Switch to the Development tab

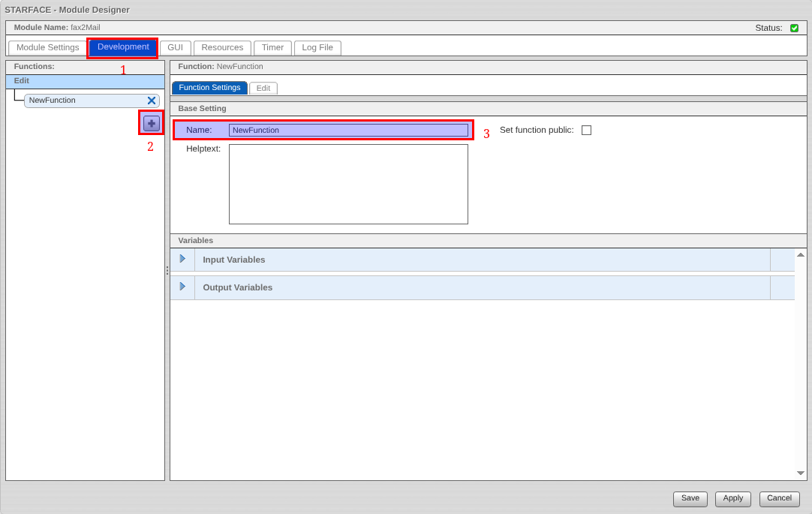123,47
